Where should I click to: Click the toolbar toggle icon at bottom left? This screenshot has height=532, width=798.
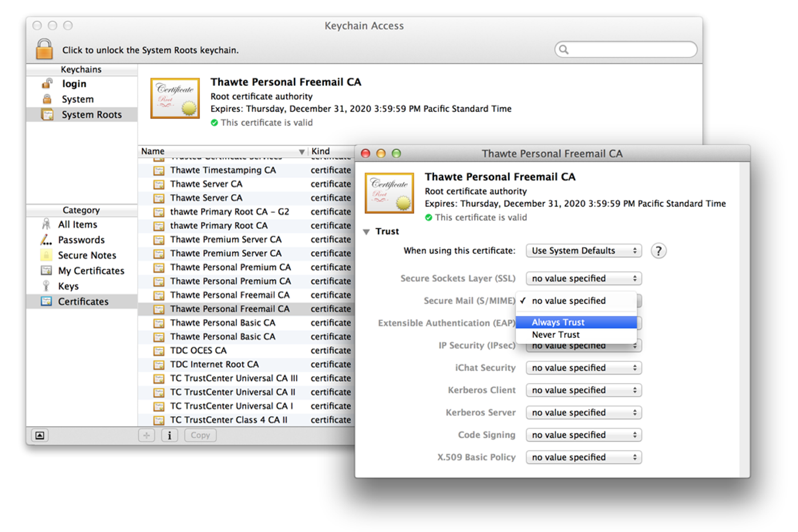tap(39, 434)
